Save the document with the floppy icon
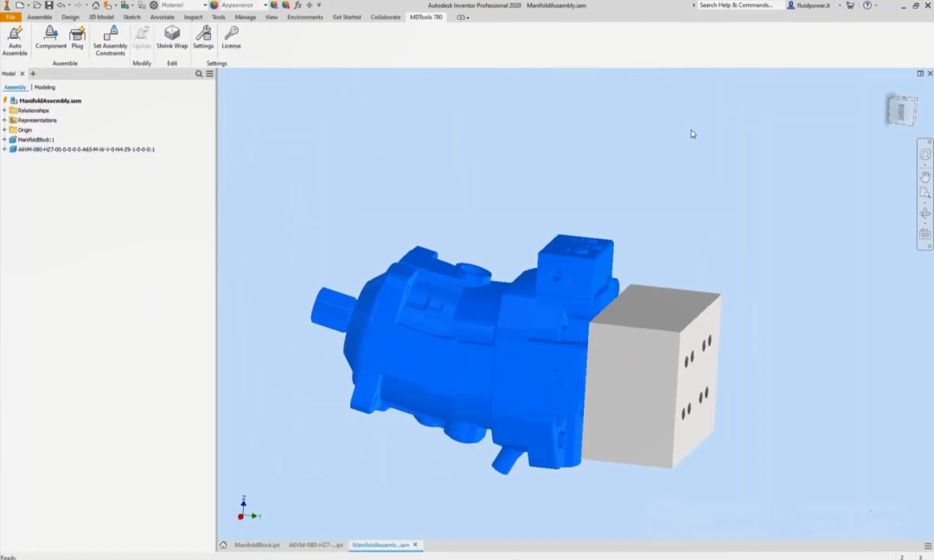Image resolution: width=934 pixels, height=560 pixels. tap(48, 5)
